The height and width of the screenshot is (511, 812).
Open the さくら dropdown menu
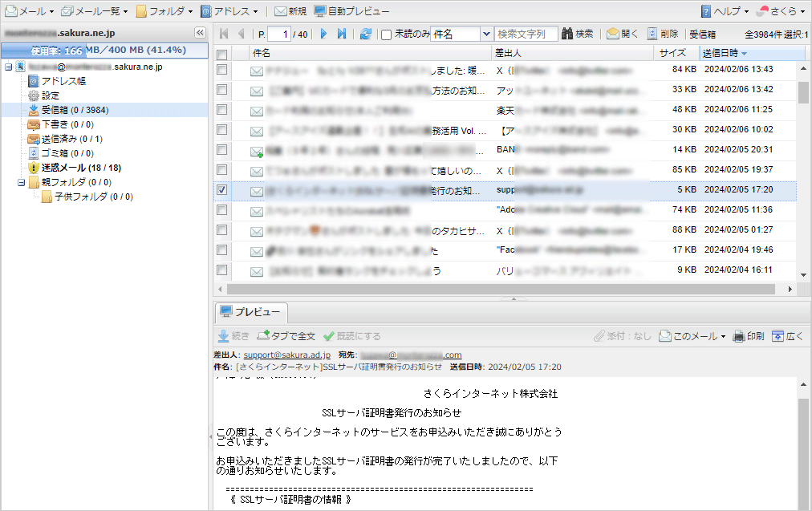[x=781, y=11]
